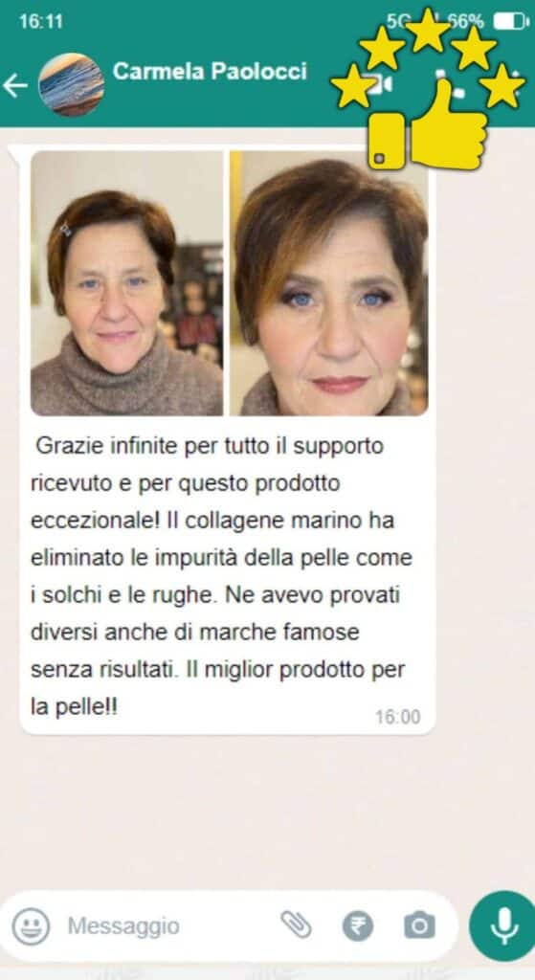
Task: Tap the back arrow in the header
Action: (x=15, y=85)
